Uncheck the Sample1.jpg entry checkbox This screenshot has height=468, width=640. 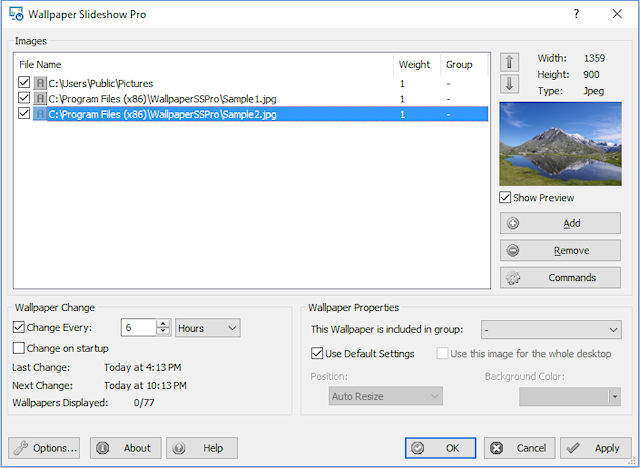[24, 98]
